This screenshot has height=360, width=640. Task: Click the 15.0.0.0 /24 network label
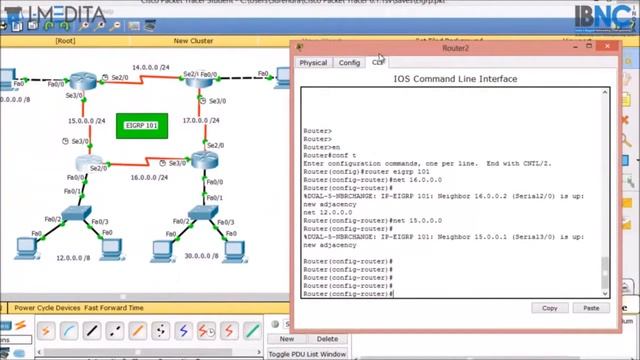pos(87,121)
